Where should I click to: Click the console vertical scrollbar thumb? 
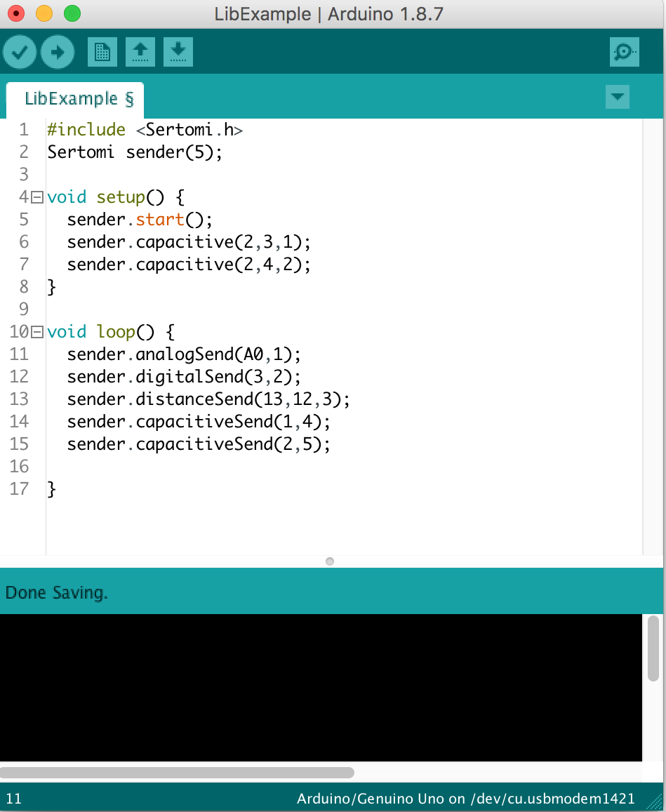click(x=653, y=648)
